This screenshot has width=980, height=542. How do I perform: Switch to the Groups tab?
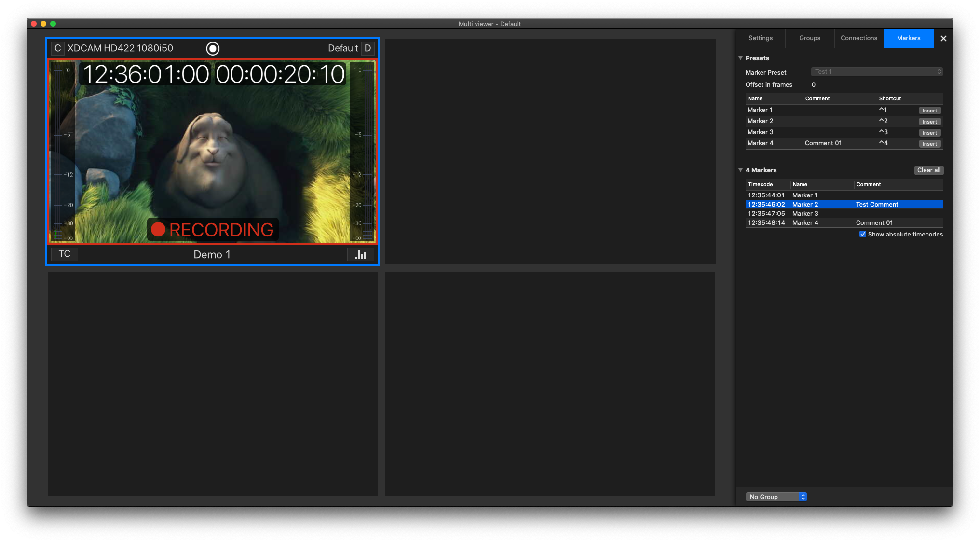point(810,38)
